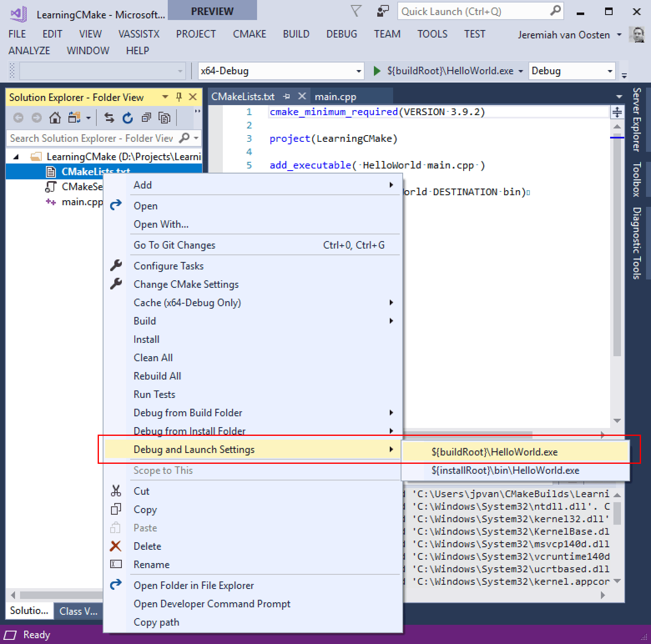Click the split editor icon above the scrollbar
The width and height of the screenshot is (651, 644).
(617, 112)
